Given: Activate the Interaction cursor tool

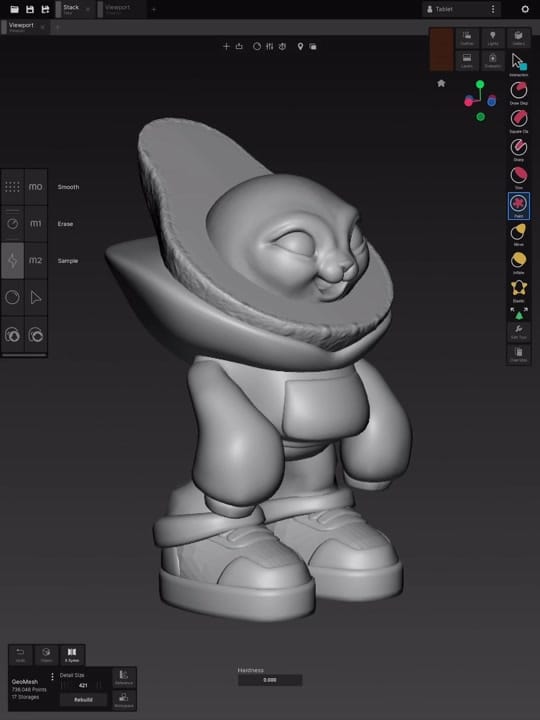Looking at the screenshot, I should (x=518, y=62).
